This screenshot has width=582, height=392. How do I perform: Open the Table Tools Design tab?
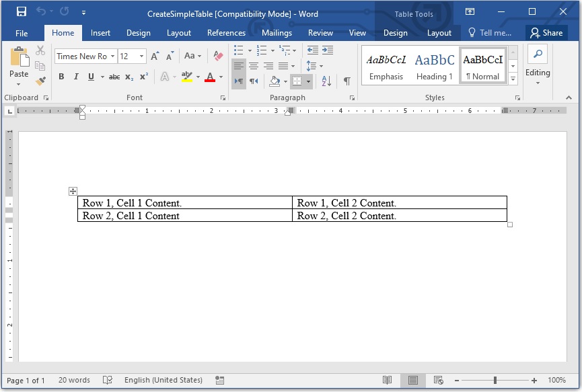click(395, 32)
